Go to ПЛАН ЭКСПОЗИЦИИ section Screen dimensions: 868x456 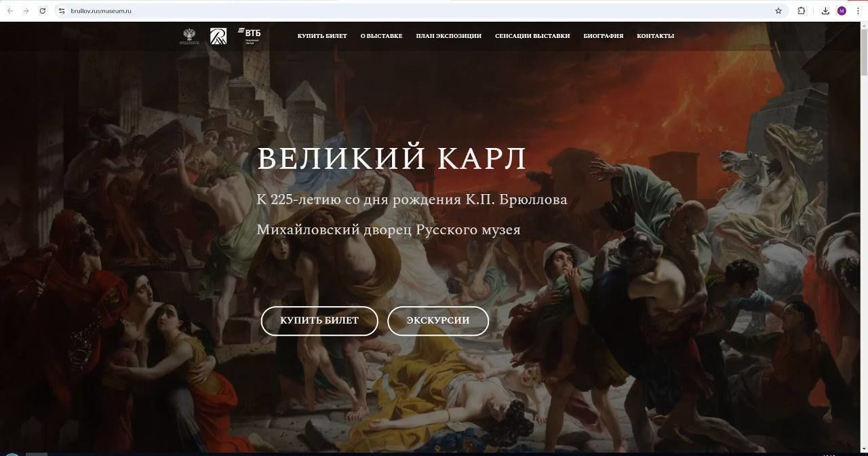[x=449, y=36]
